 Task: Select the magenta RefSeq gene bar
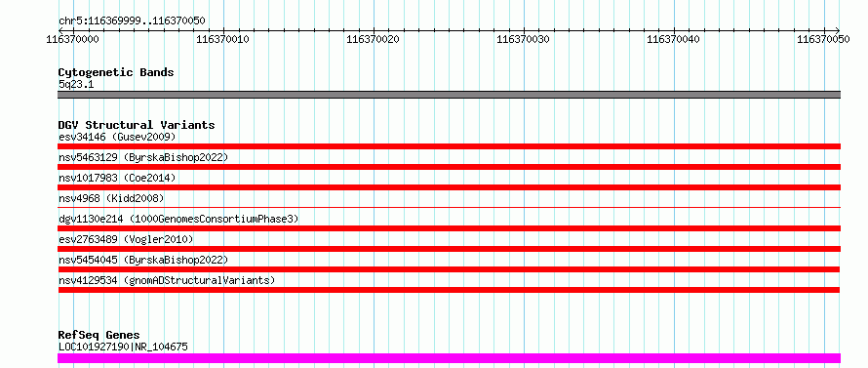[449, 358]
